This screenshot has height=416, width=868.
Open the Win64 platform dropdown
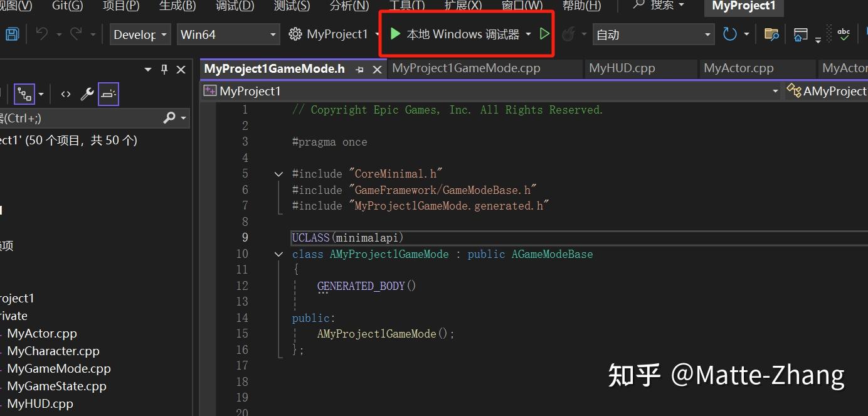click(x=228, y=34)
